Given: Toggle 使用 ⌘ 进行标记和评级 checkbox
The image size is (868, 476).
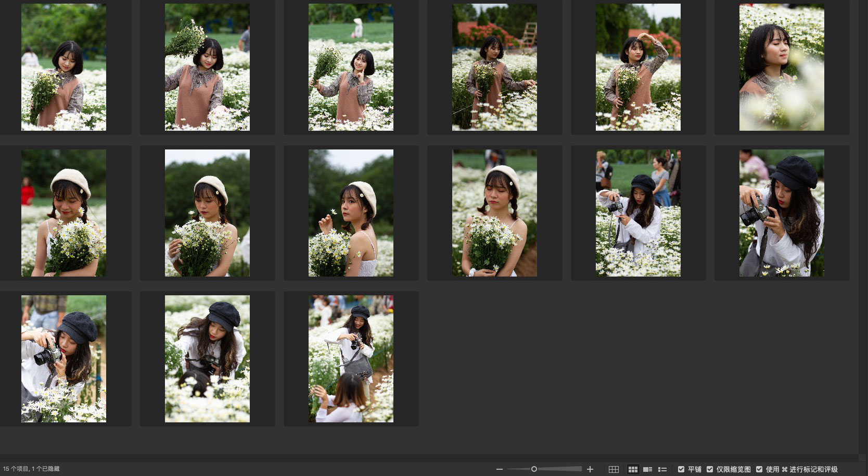Looking at the screenshot, I should (x=759, y=469).
